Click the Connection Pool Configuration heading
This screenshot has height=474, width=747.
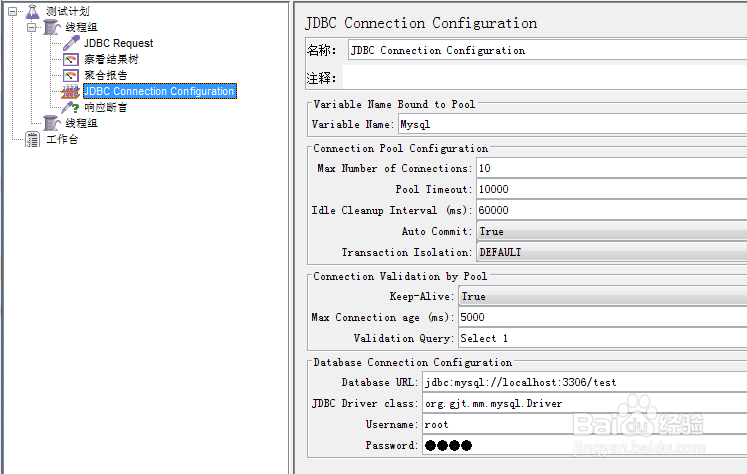[x=401, y=148]
